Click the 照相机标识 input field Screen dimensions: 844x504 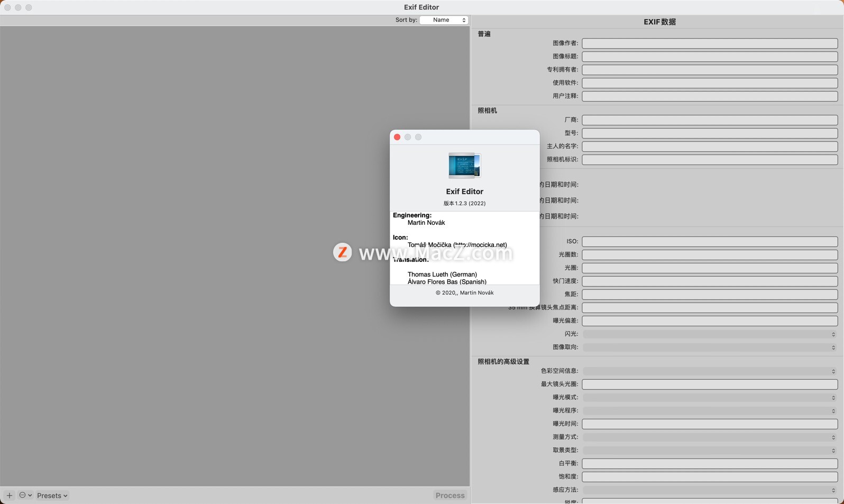(x=710, y=160)
